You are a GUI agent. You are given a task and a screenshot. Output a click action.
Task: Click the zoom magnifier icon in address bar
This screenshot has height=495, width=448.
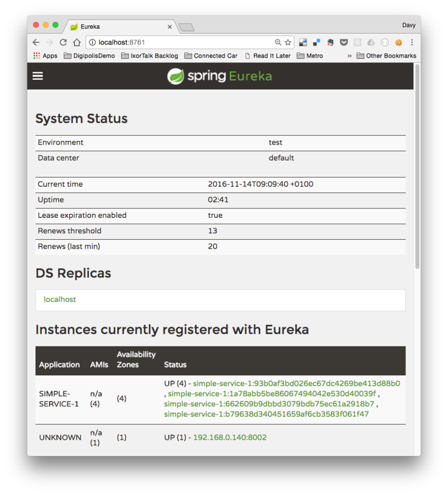pos(278,42)
